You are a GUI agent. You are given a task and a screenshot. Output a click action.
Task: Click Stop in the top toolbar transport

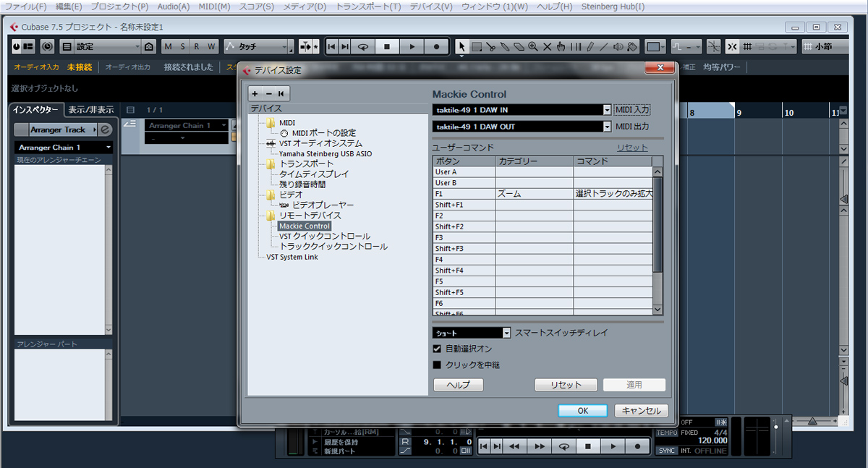[387, 46]
